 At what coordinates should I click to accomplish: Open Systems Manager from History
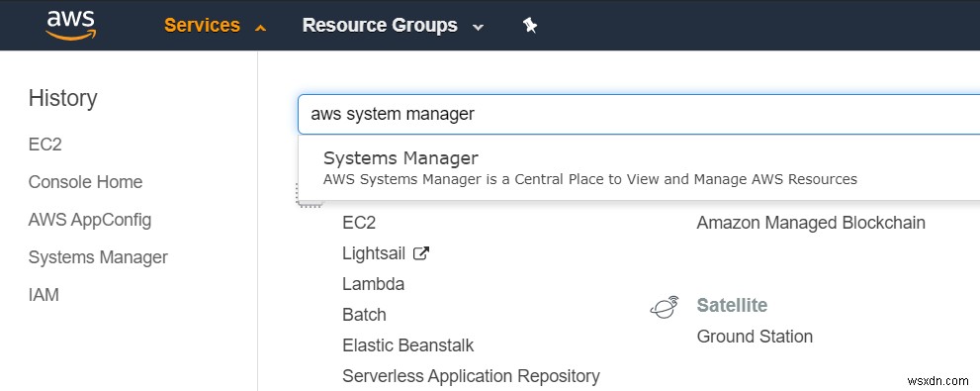click(98, 257)
